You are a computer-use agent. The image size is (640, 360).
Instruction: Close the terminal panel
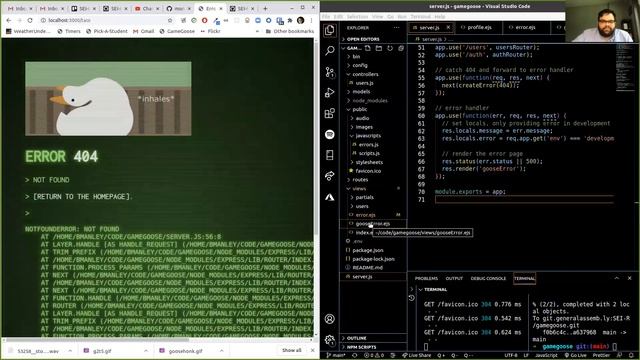coord(629,278)
